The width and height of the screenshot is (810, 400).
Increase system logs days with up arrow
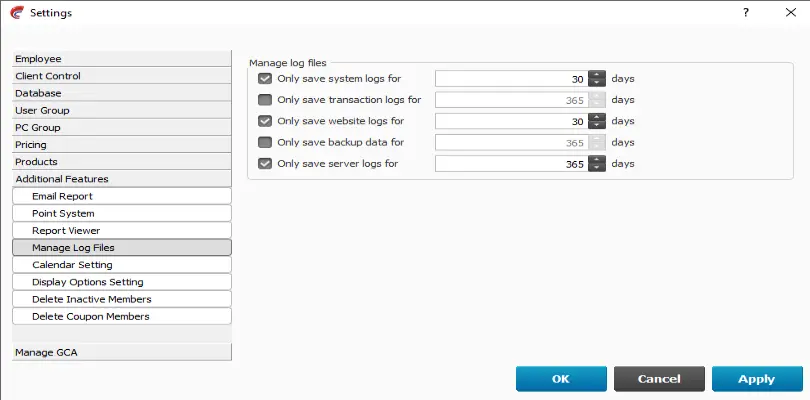pyautogui.click(x=597, y=75)
